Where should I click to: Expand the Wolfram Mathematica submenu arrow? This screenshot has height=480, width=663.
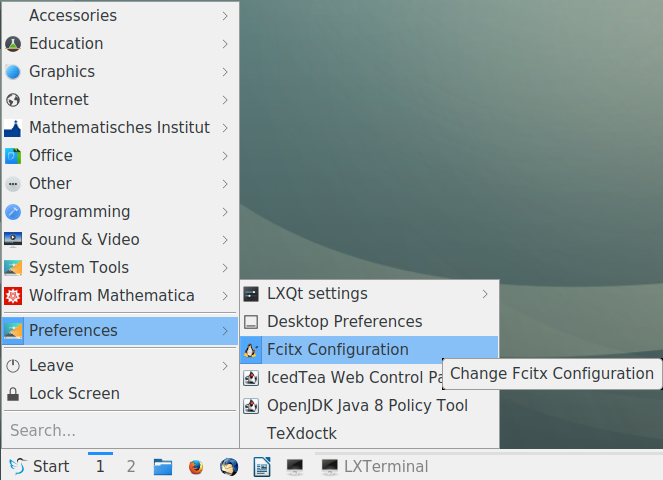pyautogui.click(x=225, y=296)
